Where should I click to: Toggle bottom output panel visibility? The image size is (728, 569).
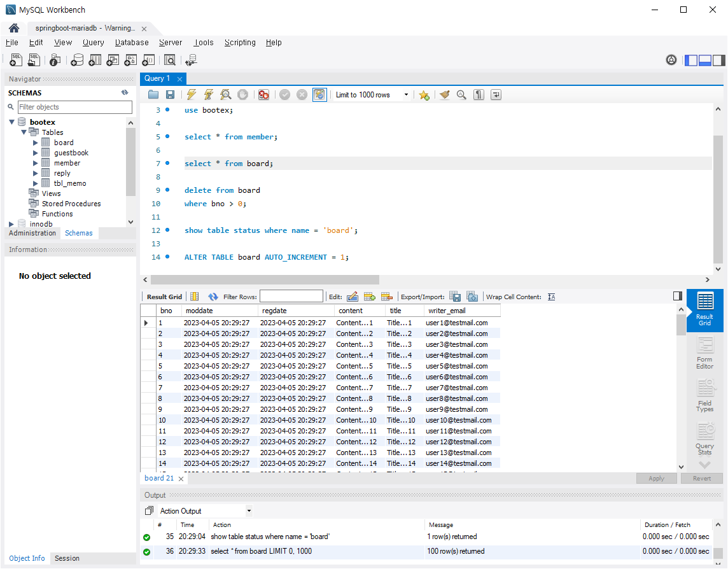point(705,60)
